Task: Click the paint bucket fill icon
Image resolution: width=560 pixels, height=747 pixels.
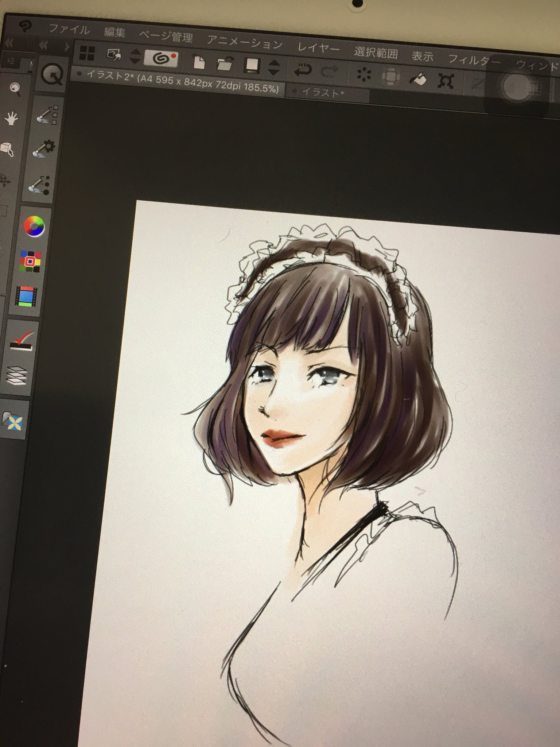Action: [x=418, y=78]
